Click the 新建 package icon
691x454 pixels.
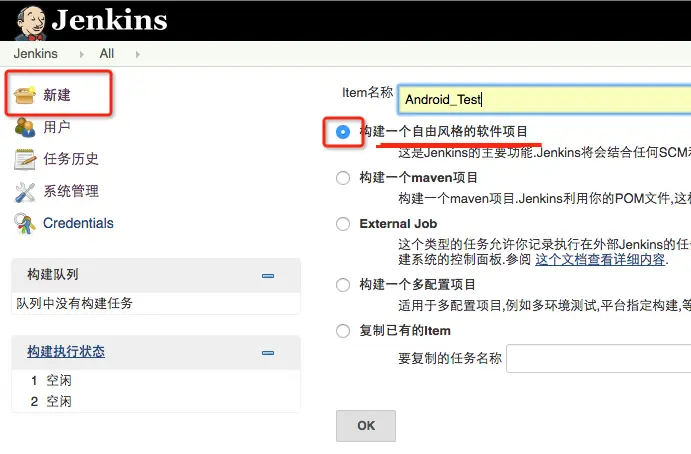(x=25, y=95)
